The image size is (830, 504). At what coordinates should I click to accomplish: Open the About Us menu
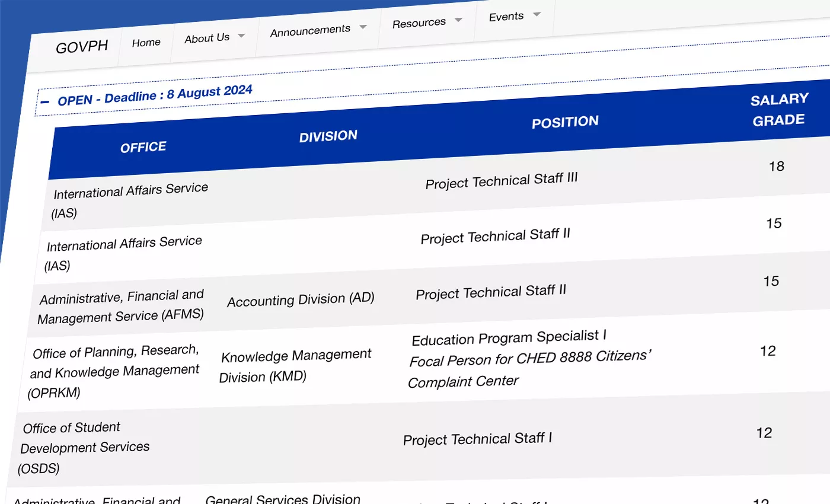(x=206, y=37)
